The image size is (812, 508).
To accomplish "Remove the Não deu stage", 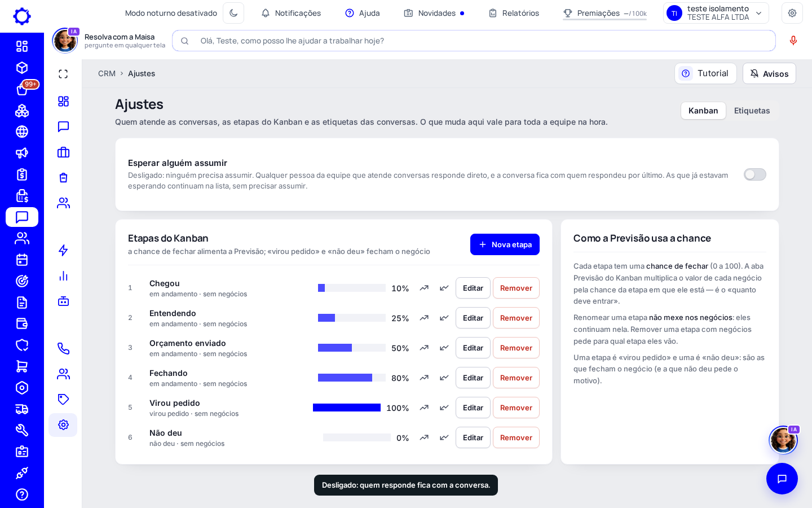I will 516,437.
